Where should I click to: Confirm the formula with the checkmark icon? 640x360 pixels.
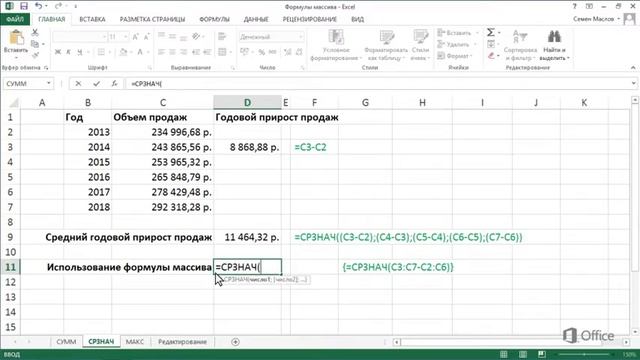pos(96,83)
